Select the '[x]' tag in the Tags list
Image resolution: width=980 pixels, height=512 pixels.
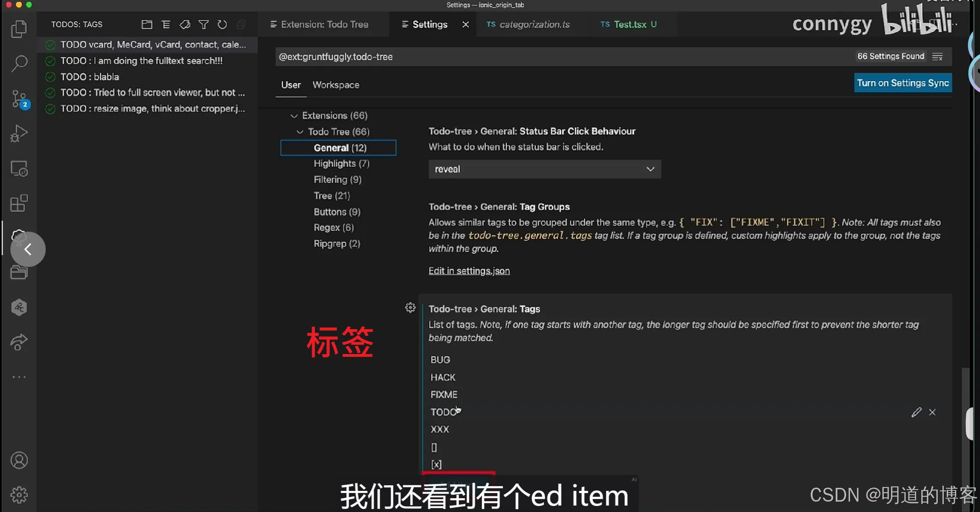tap(436, 465)
